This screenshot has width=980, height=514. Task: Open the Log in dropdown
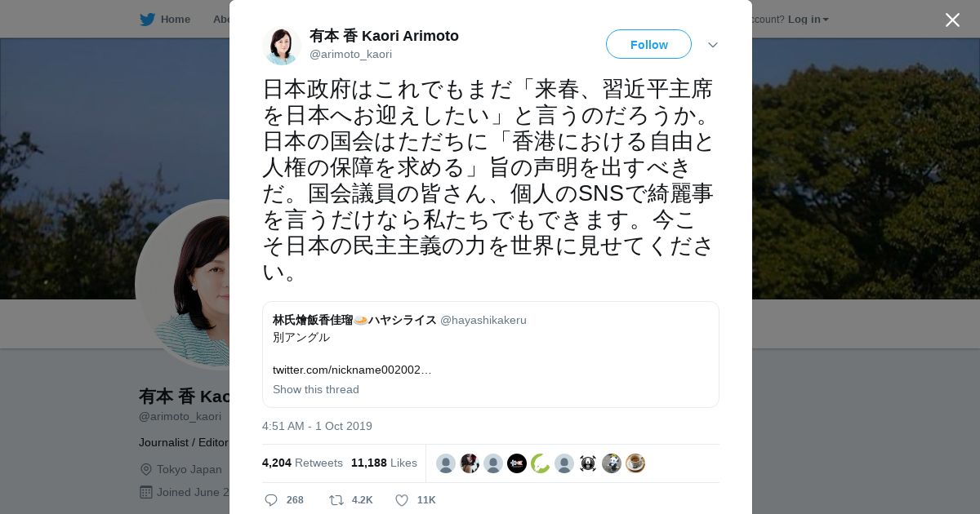[808, 19]
